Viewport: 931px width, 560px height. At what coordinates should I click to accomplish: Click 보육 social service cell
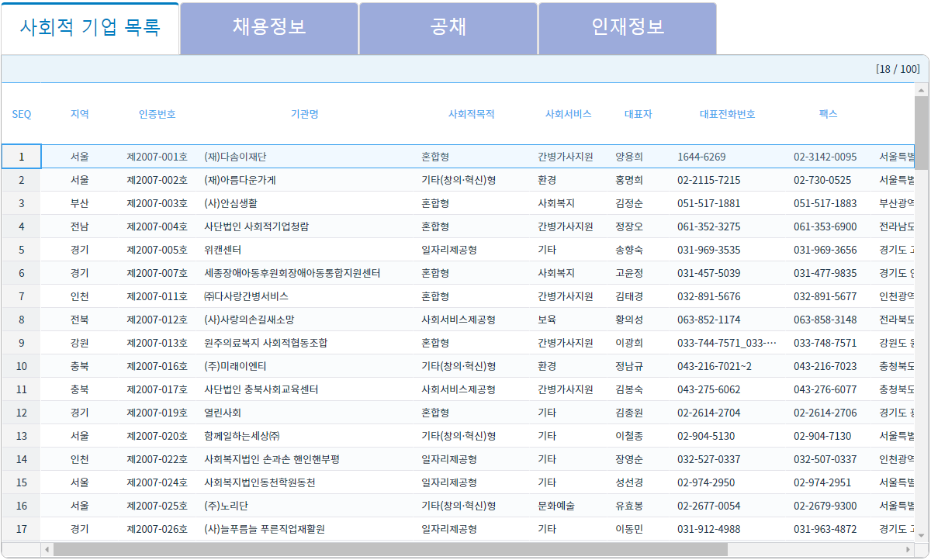(569, 320)
